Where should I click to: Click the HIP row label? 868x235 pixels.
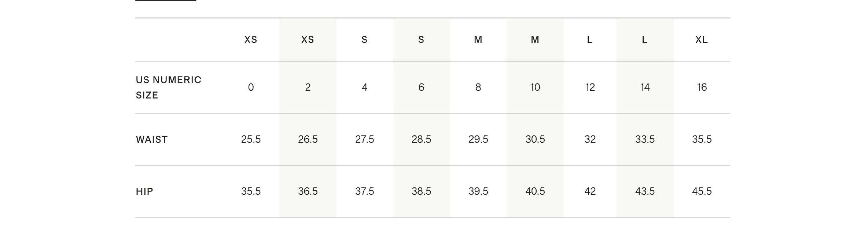[144, 191]
